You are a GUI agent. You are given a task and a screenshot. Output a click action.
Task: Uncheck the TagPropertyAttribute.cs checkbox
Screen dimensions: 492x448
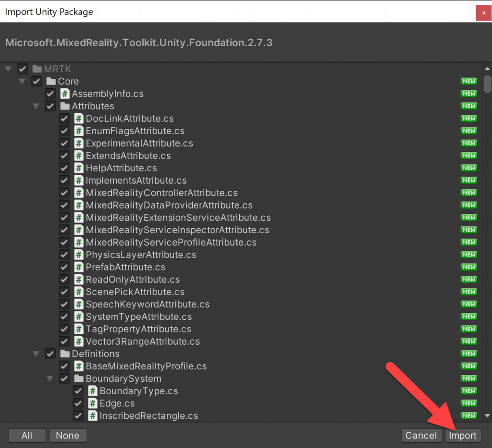(x=64, y=329)
